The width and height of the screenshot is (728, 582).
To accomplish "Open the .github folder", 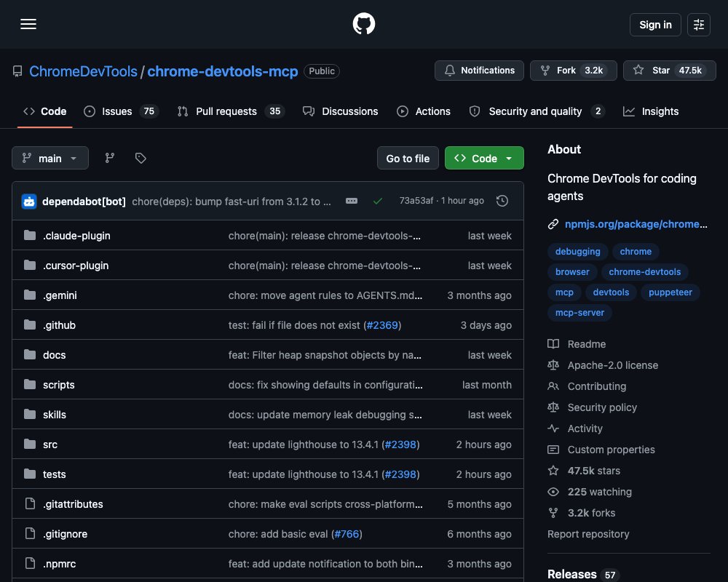I will 60,325.
